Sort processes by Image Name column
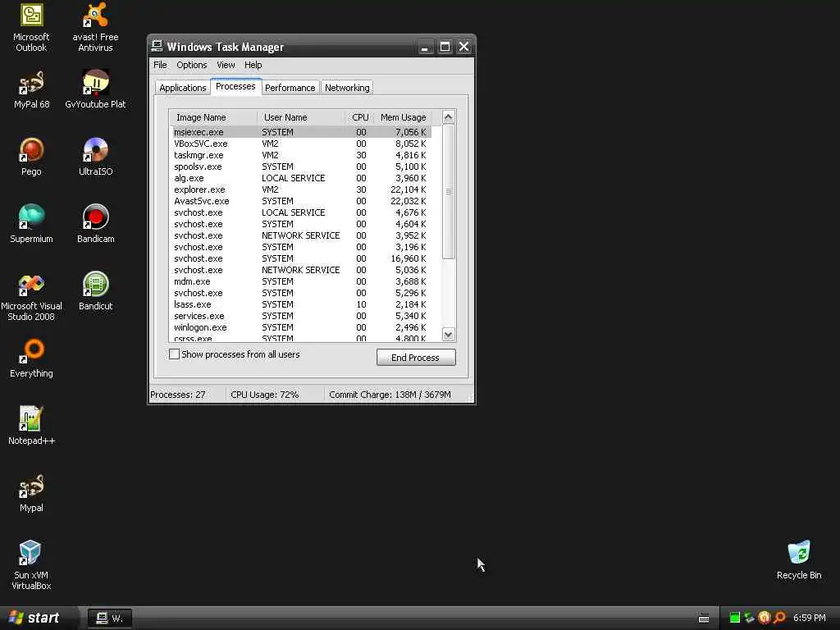840x630 pixels. click(213, 117)
